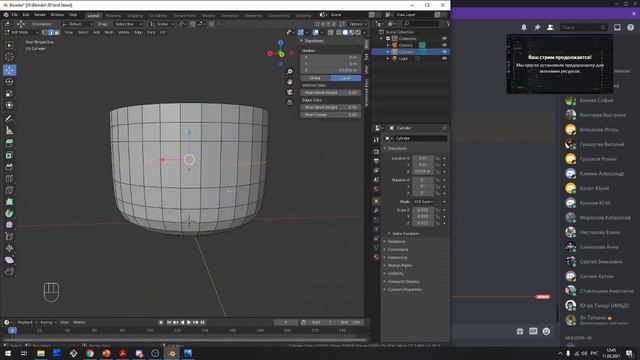This screenshot has width=640, height=360.
Task: Open the Select Box drag dropdown
Action: (128, 24)
